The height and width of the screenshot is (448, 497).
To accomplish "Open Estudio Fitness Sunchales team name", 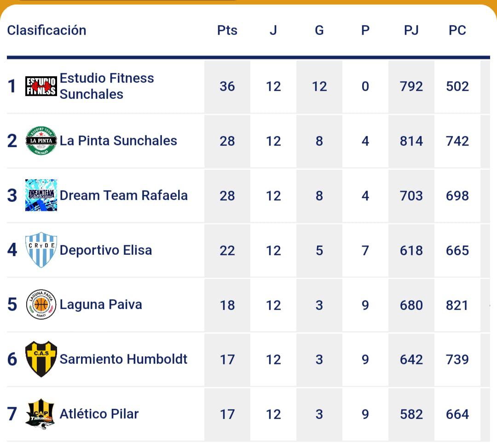I will [x=107, y=86].
